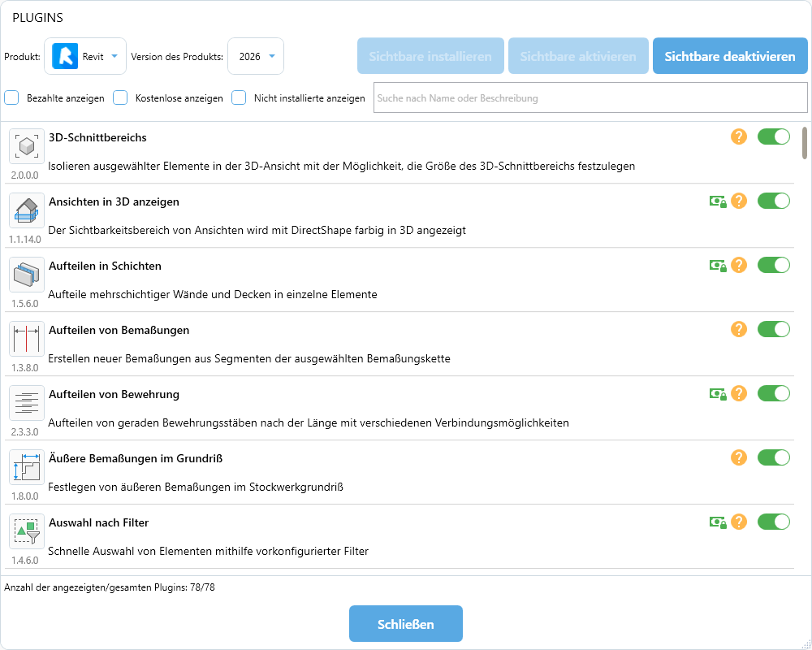Viewport: 812px width, 650px height.
Task: Turn off the Aufteilen in Schichten toggle
Action: (773, 265)
